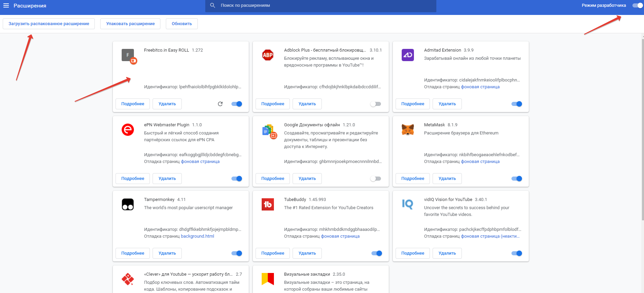The width and height of the screenshot is (644, 293).
Task: Click the Tampermonkey icon
Action: tap(128, 204)
